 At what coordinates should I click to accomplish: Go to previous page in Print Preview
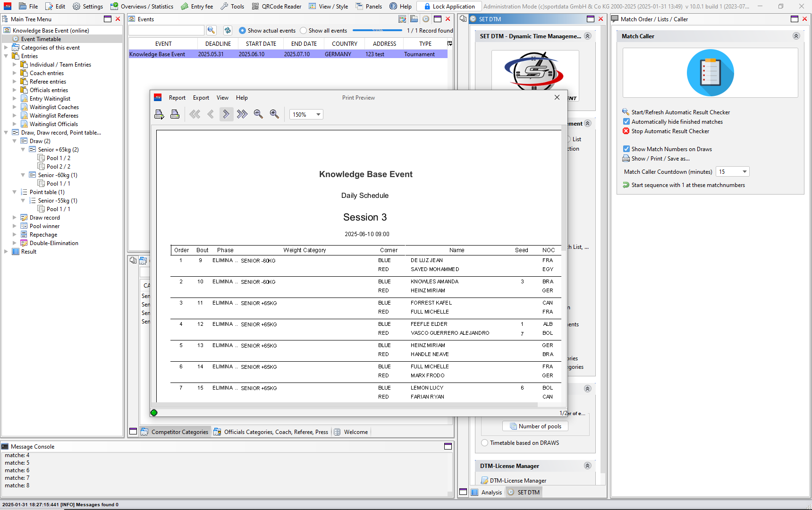(x=211, y=114)
